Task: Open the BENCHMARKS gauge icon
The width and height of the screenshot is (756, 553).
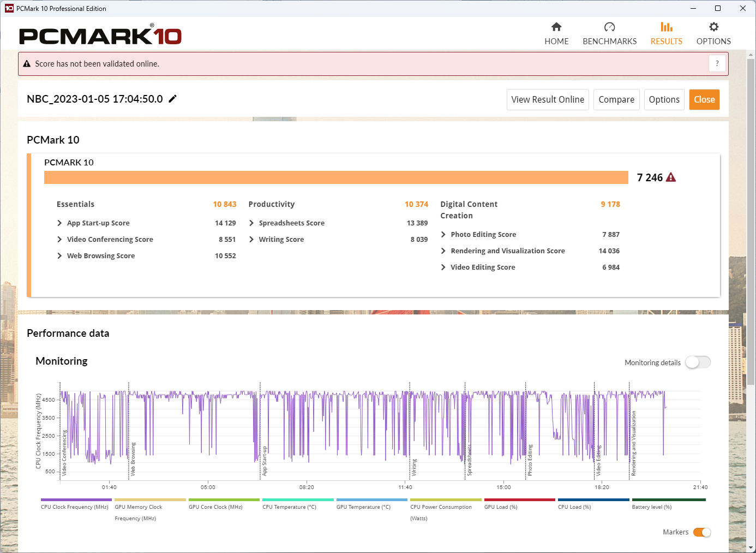Action: [x=610, y=27]
